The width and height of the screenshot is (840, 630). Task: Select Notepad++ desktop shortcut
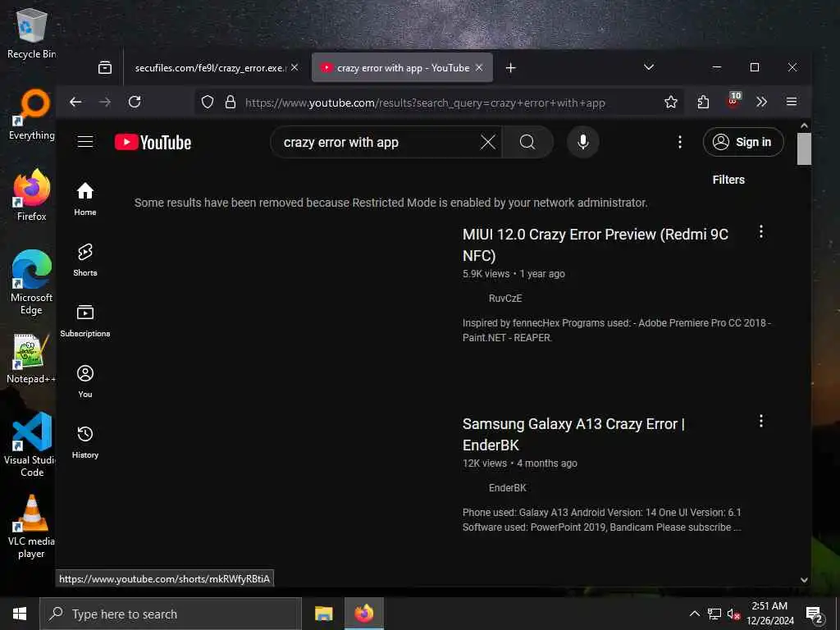click(31, 358)
